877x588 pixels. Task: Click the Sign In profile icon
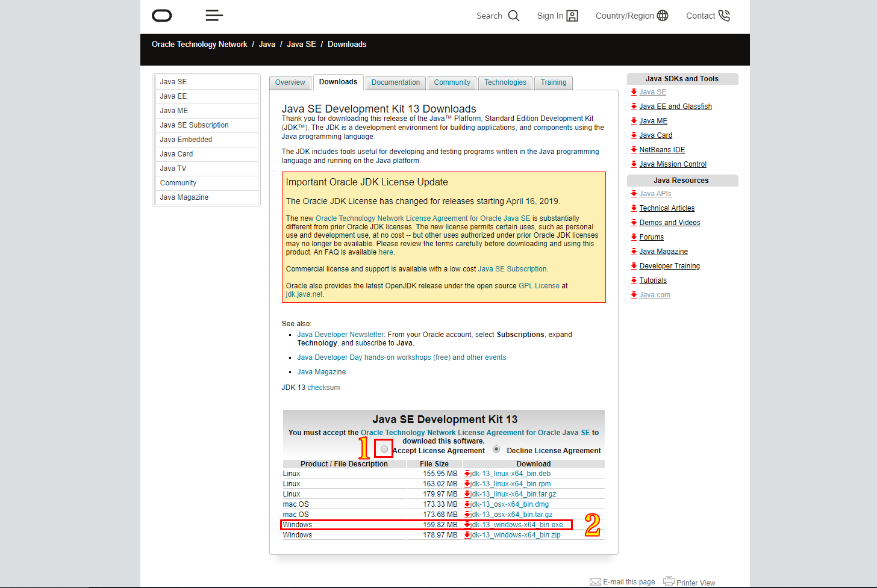572,16
